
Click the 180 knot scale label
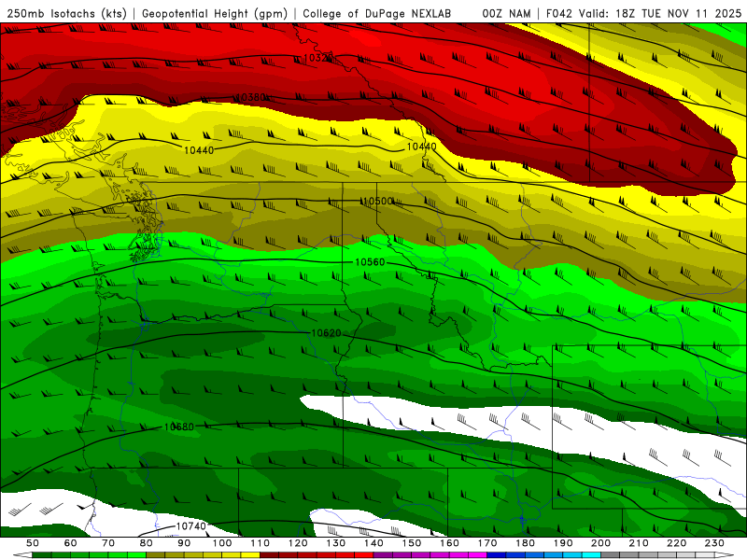pos(525,543)
